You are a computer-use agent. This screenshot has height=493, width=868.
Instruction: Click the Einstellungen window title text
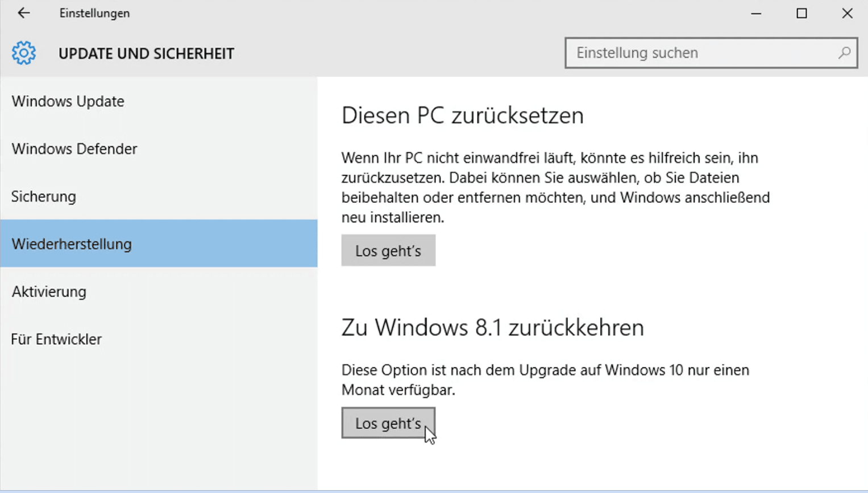pos(94,13)
